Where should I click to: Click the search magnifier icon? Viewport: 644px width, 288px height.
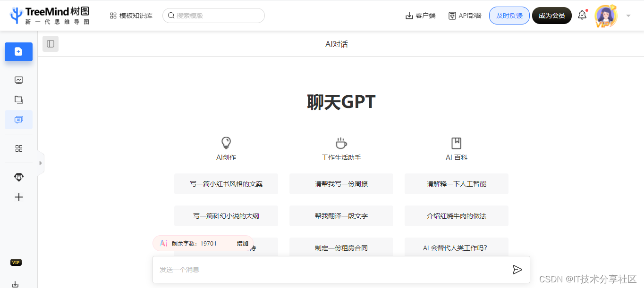click(x=171, y=16)
